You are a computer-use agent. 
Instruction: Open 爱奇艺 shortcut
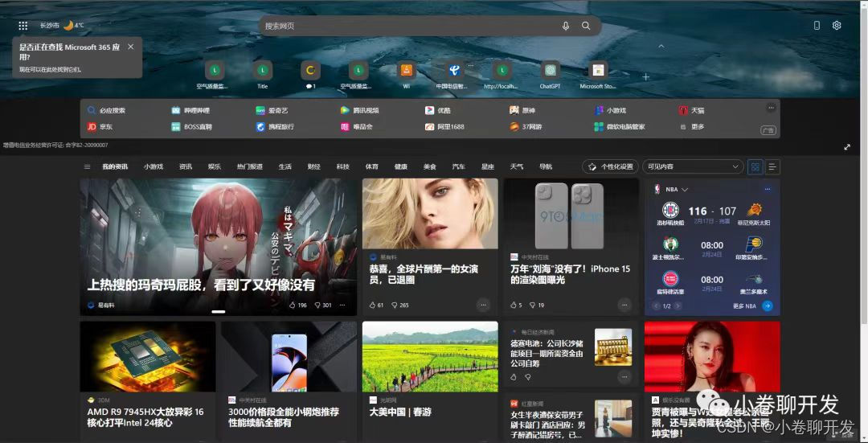(x=272, y=110)
